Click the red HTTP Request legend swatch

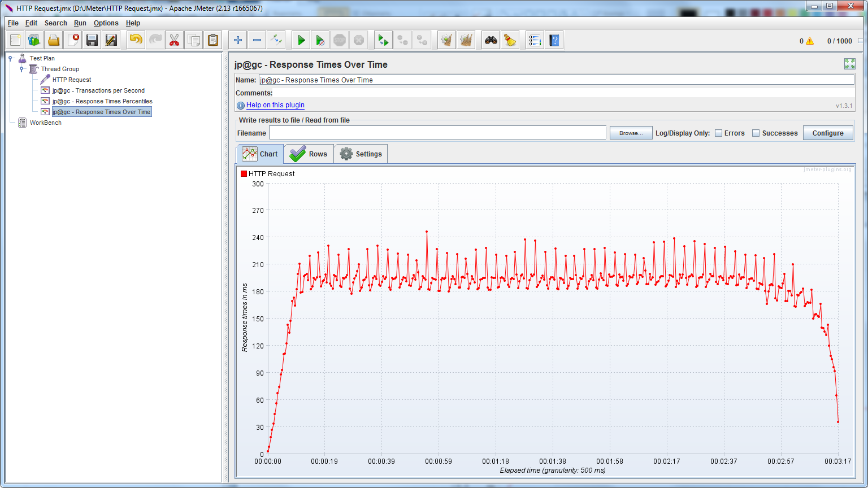[x=244, y=174]
